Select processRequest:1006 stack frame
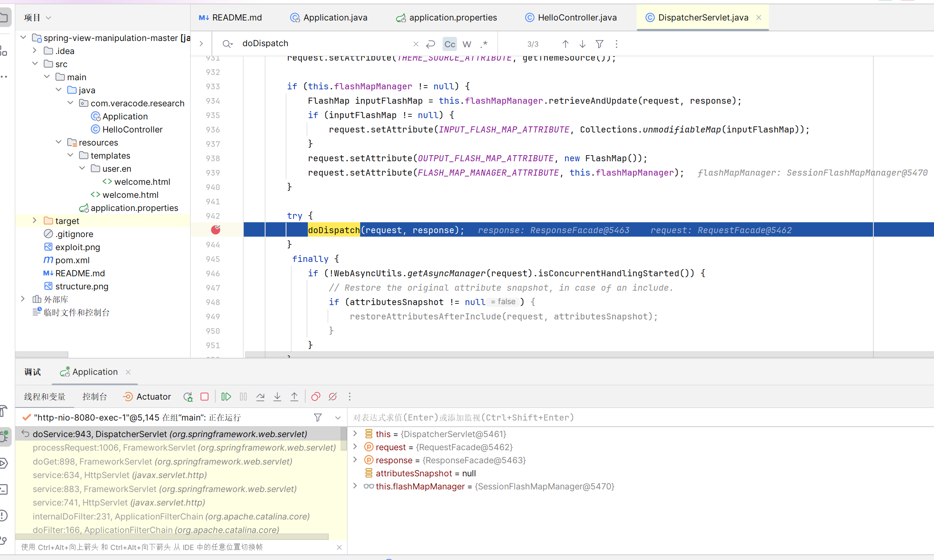 tap(184, 448)
